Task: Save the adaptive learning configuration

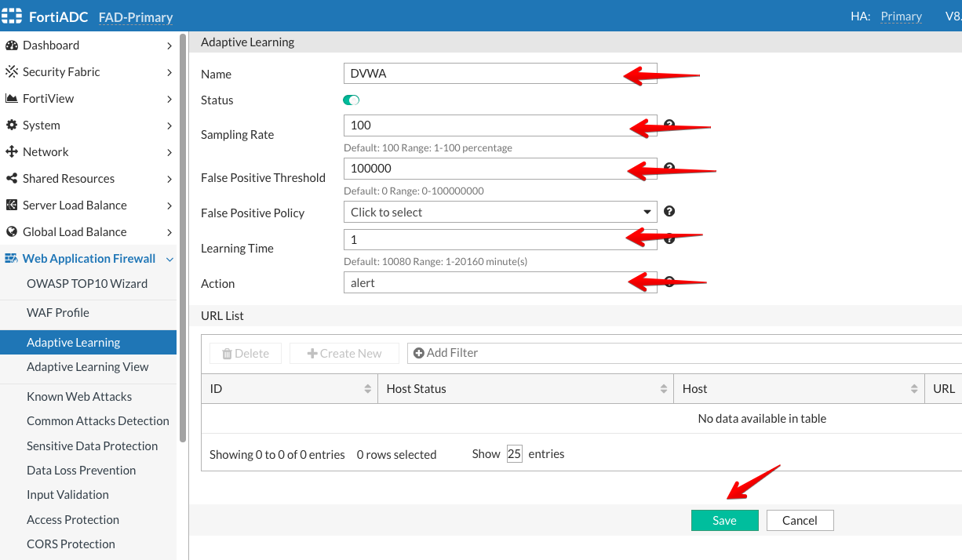Action: 724,521
